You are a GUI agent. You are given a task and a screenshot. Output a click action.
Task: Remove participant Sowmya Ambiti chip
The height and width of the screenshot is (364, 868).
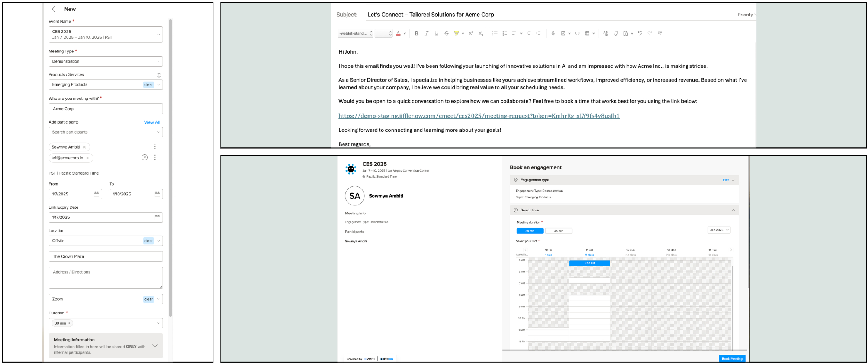coord(84,147)
